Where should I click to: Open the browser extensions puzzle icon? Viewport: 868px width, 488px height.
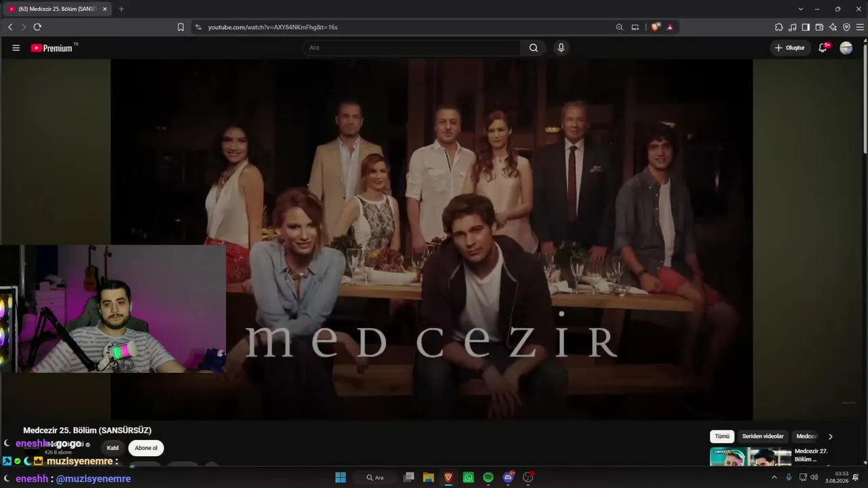point(778,27)
